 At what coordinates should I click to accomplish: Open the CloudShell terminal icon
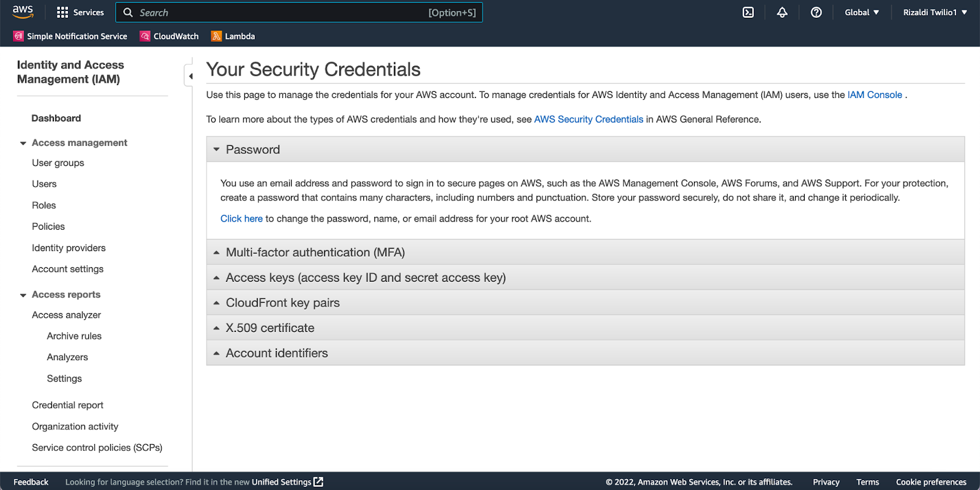748,12
